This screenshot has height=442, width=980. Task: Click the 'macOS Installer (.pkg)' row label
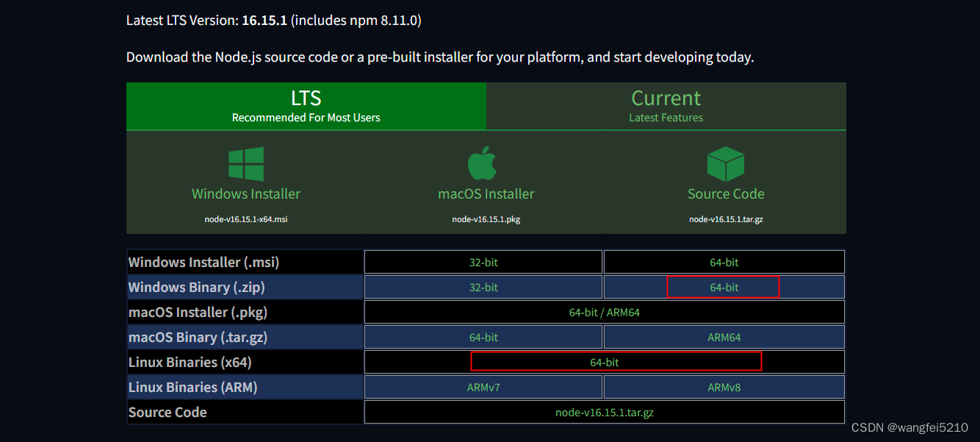[x=198, y=313]
